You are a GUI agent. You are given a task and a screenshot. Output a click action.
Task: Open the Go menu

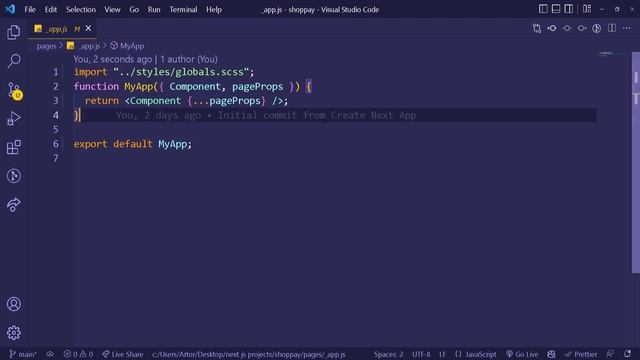click(x=134, y=9)
